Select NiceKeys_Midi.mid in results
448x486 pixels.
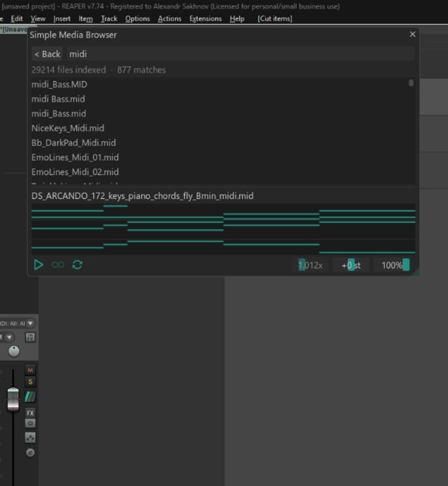[68, 128]
